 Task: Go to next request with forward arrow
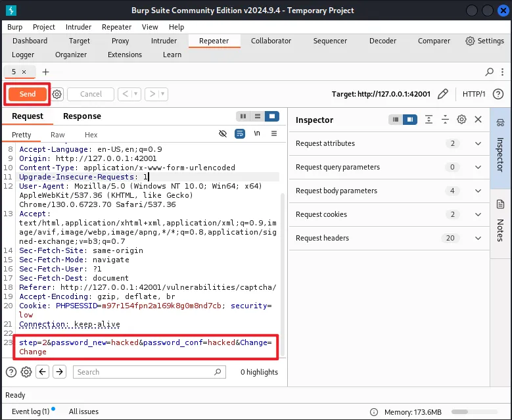tap(152, 94)
